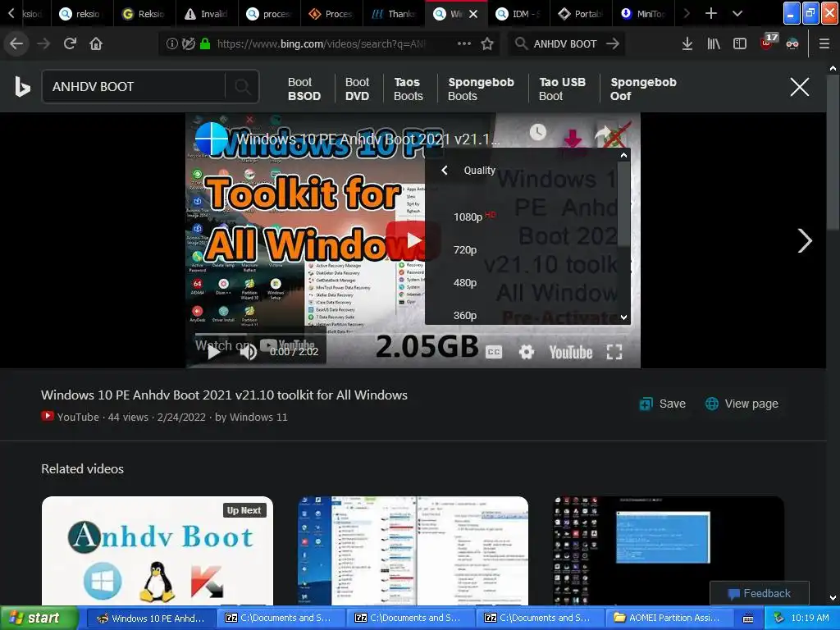Go to the browser Home page
840x630 pixels.
pos(96,43)
